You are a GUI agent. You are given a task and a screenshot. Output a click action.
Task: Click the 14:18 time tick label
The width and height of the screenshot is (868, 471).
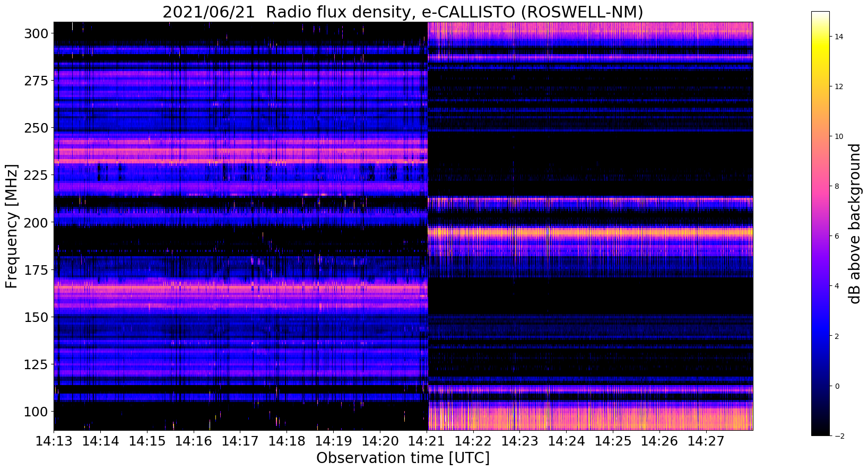[x=287, y=441]
